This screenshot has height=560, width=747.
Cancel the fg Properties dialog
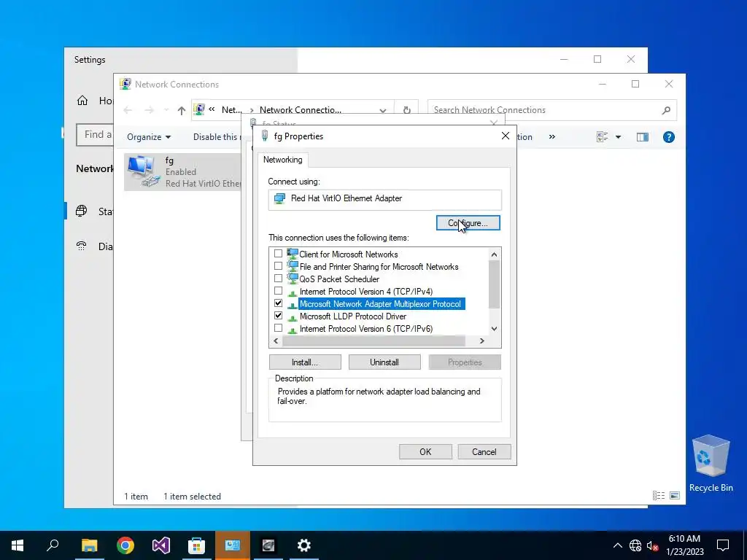point(484,452)
